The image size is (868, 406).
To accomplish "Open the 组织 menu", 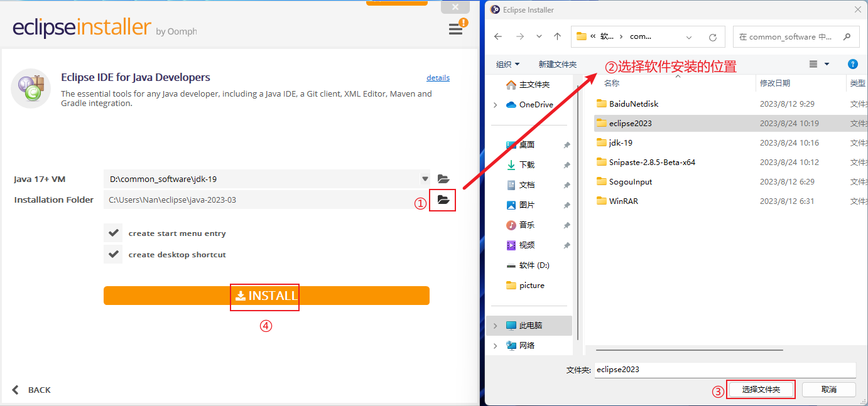I will click(507, 64).
